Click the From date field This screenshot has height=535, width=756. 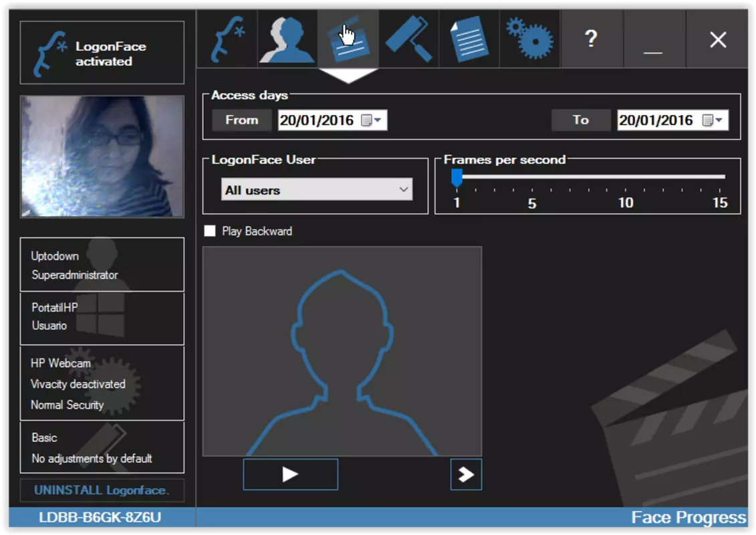pyautogui.click(x=332, y=120)
